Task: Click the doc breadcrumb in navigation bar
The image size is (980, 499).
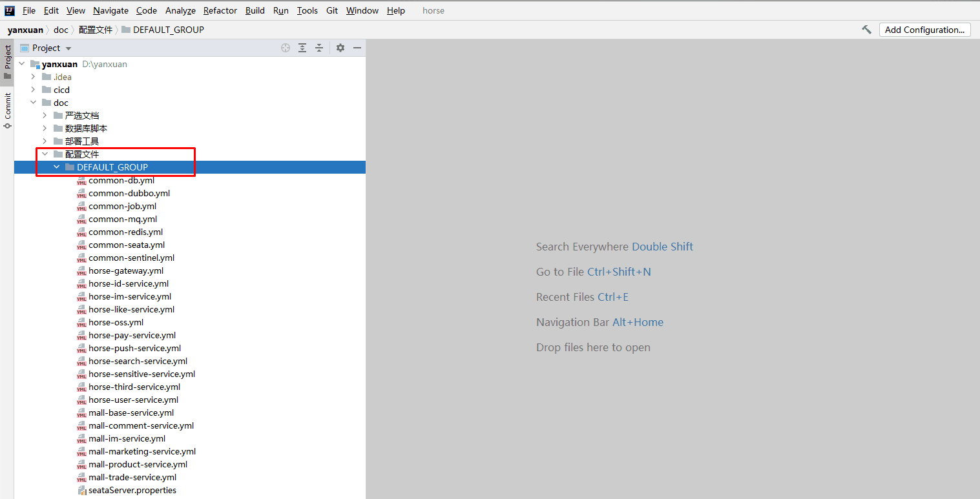Action: (x=61, y=30)
